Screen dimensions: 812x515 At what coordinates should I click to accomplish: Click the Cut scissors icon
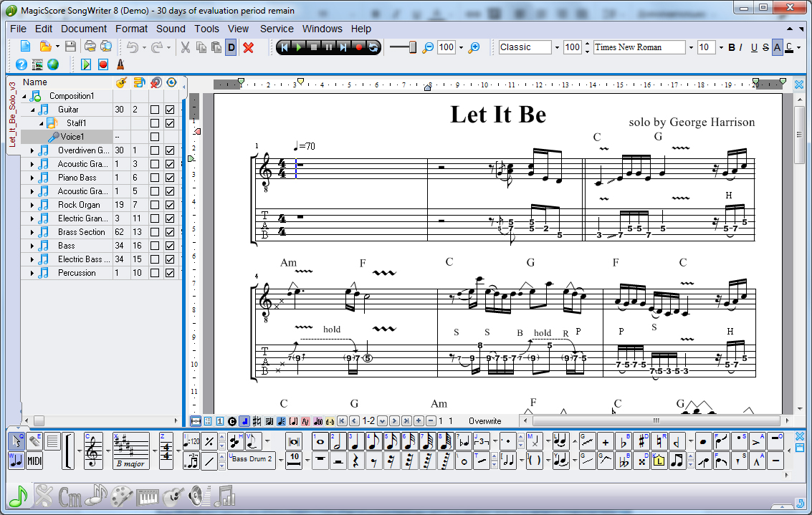(185, 47)
